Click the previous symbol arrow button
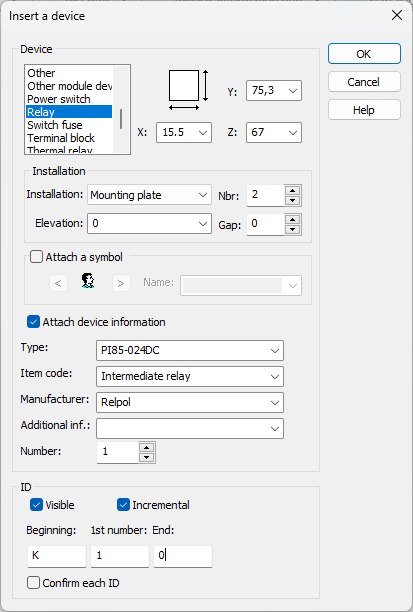This screenshot has width=413, height=612. [x=58, y=283]
